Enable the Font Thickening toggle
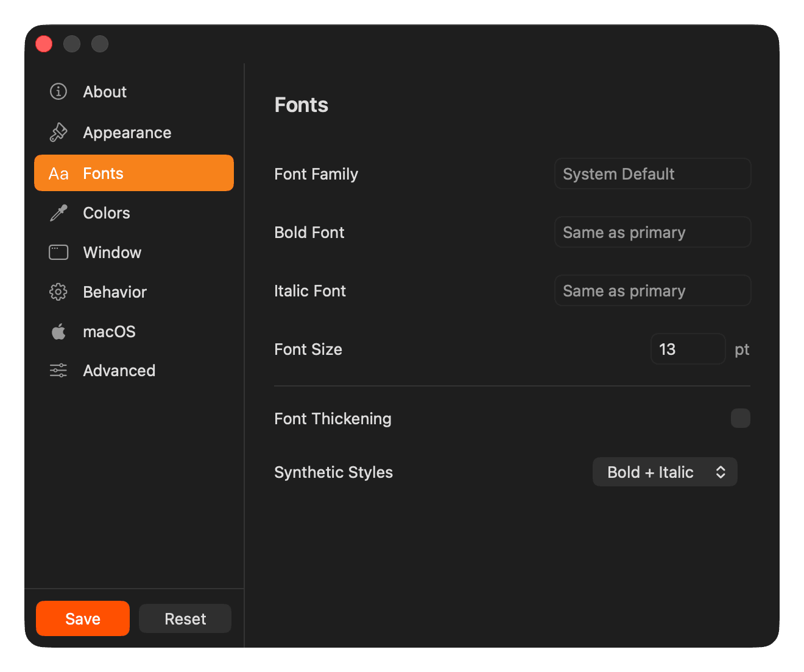The image size is (804, 672). tap(740, 418)
